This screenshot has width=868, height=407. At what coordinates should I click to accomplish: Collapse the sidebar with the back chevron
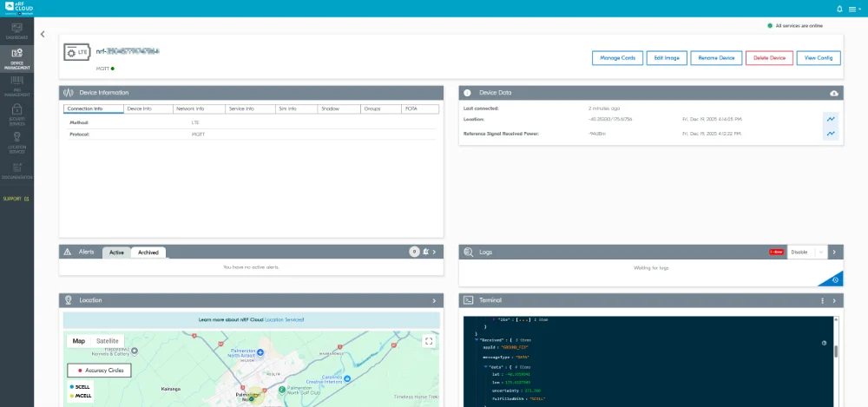click(x=43, y=34)
